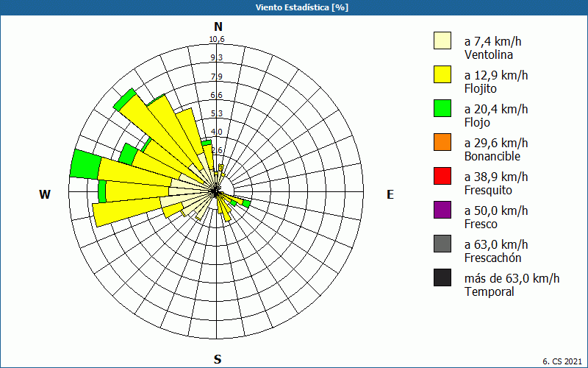This screenshot has height=368, width=588.
Task: Click the 6,6 ring scale value
Action: 217,95
